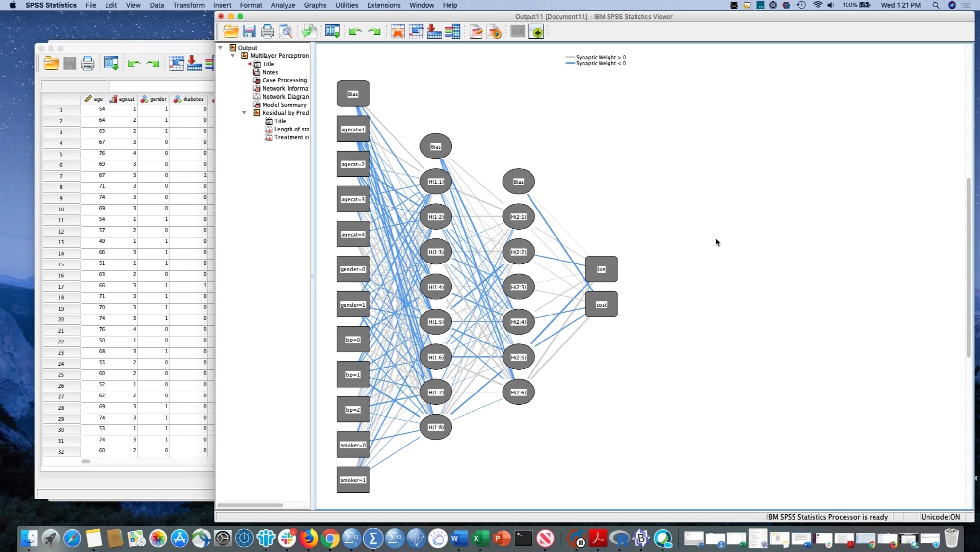Click the Export output icon
Image resolution: width=980 pixels, height=552 pixels.
tap(310, 31)
